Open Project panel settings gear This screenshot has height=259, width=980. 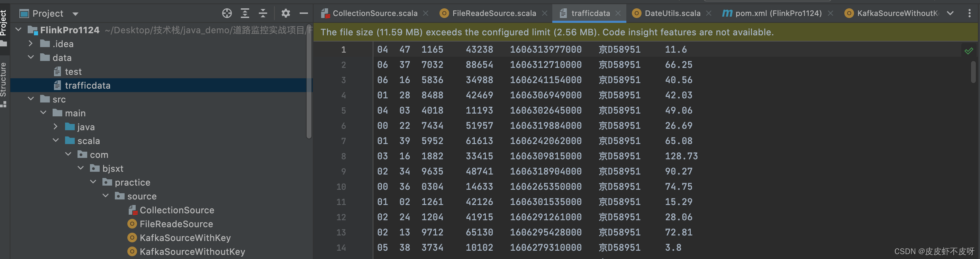tap(285, 13)
